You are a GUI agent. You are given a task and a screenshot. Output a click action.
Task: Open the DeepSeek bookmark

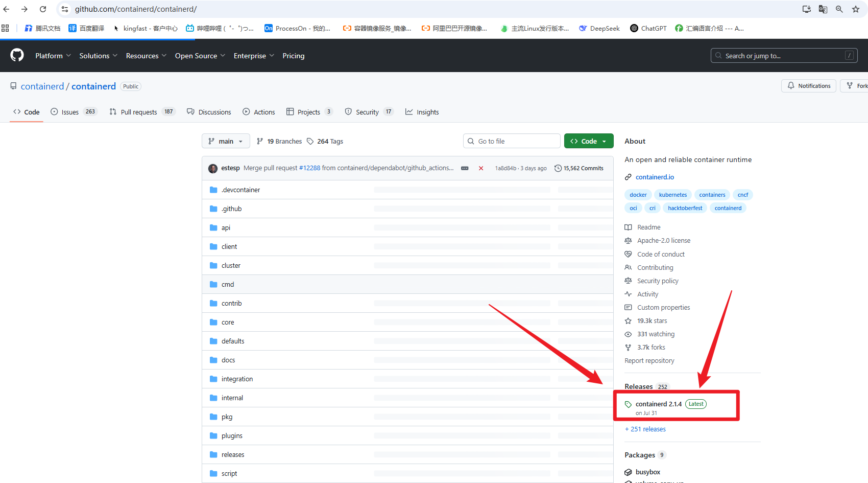click(599, 28)
